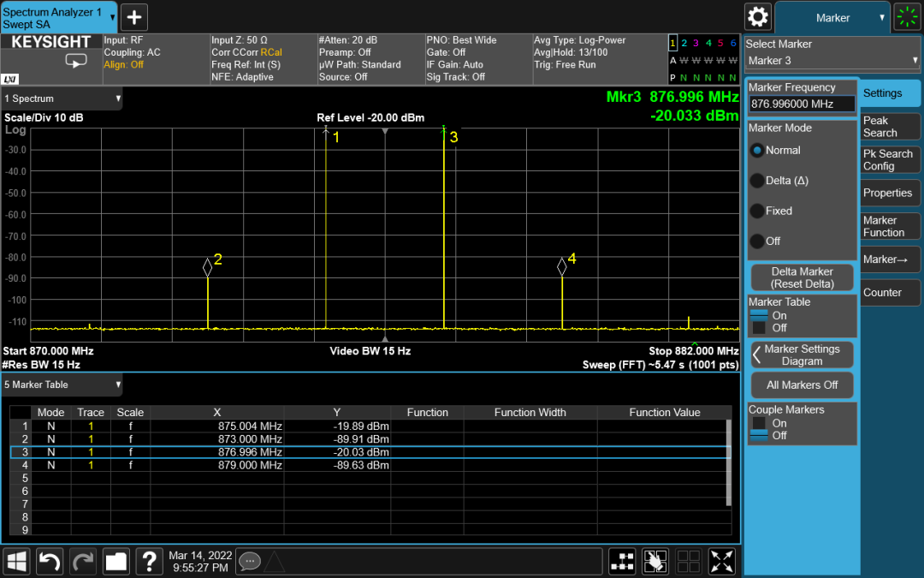Click the screen switch icon under Keysight
Viewport: 924px width, 578px height.
76,61
